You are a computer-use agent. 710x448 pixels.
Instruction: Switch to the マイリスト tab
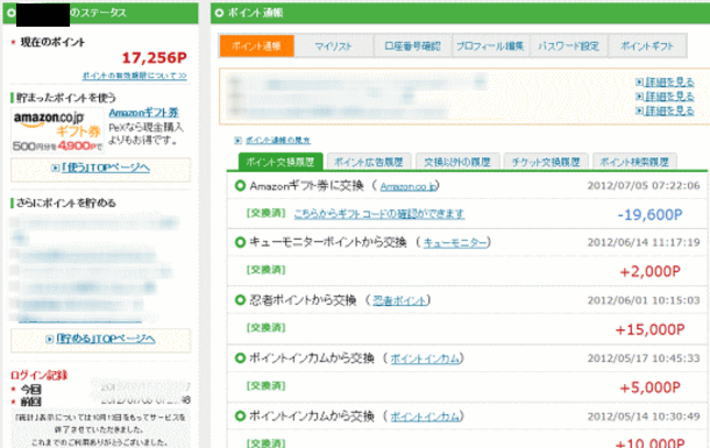(x=333, y=46)
